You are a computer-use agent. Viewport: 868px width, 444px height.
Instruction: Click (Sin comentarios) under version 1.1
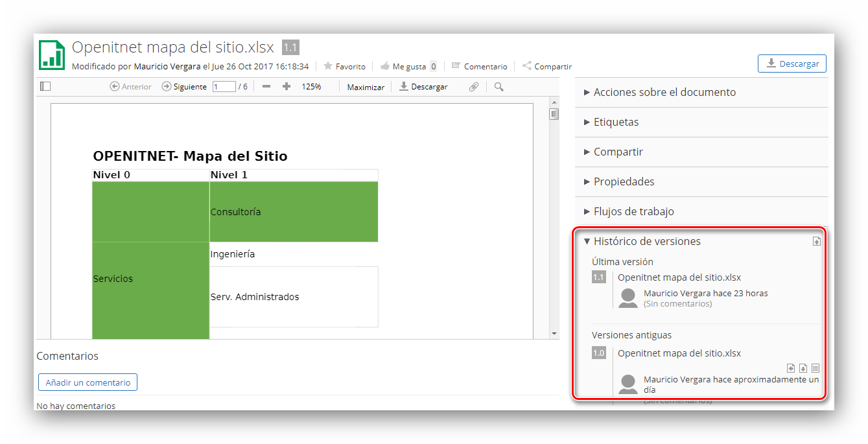pyautogui.click(x=677, y=303)
